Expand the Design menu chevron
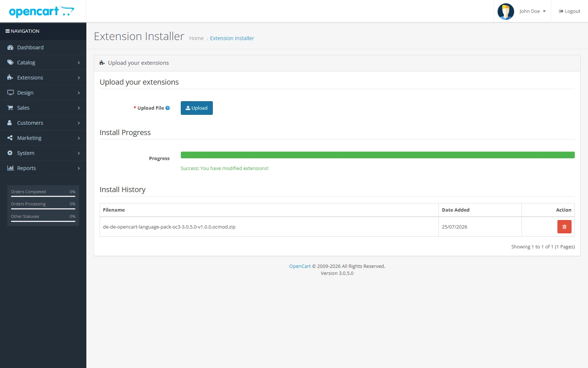Image resolution: width=588 pixels, height=368 pixels. click(x=79, y=93)
